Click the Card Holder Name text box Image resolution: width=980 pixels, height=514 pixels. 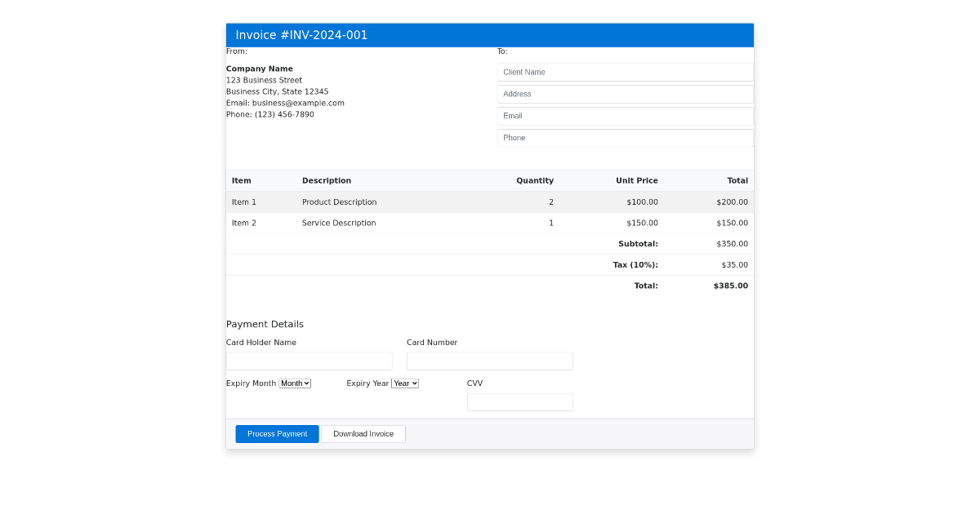coord(309,361)
